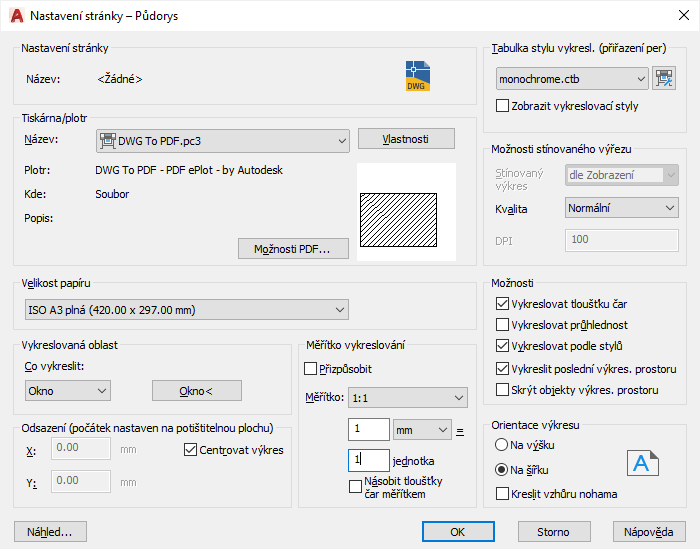Confirm with the OK button
Viewport: 700px width, 549px height.
pos(458,532)
